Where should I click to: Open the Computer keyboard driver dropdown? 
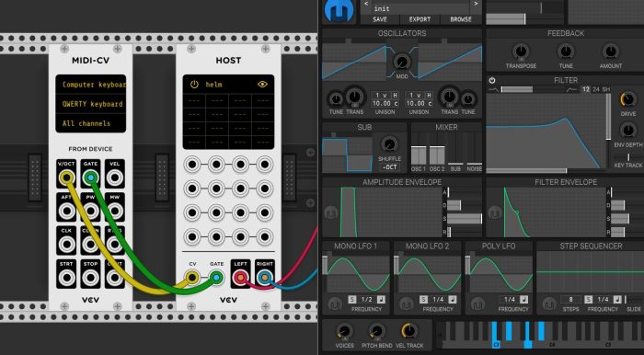point(91,85)
